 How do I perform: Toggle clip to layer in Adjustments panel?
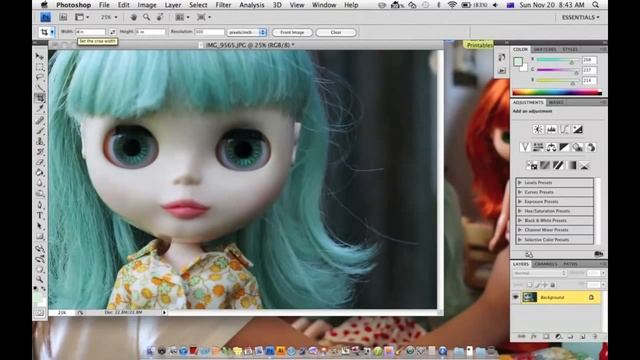[x=598, y=254]
